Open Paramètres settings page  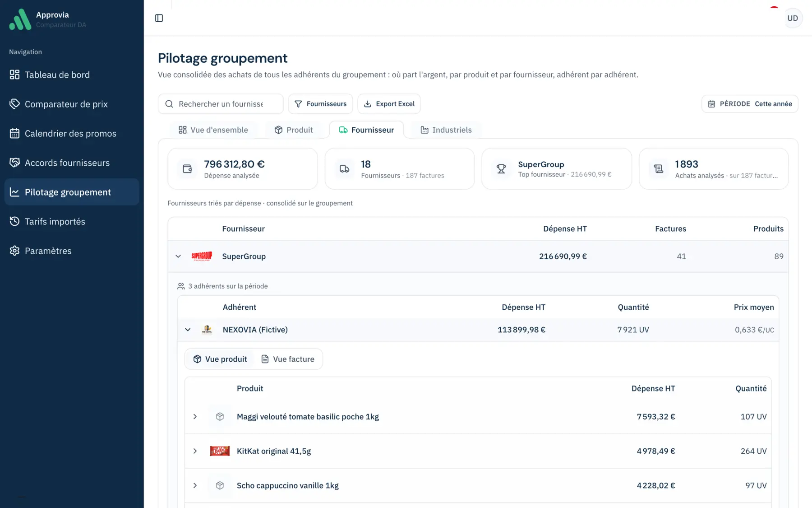[72, 251]
